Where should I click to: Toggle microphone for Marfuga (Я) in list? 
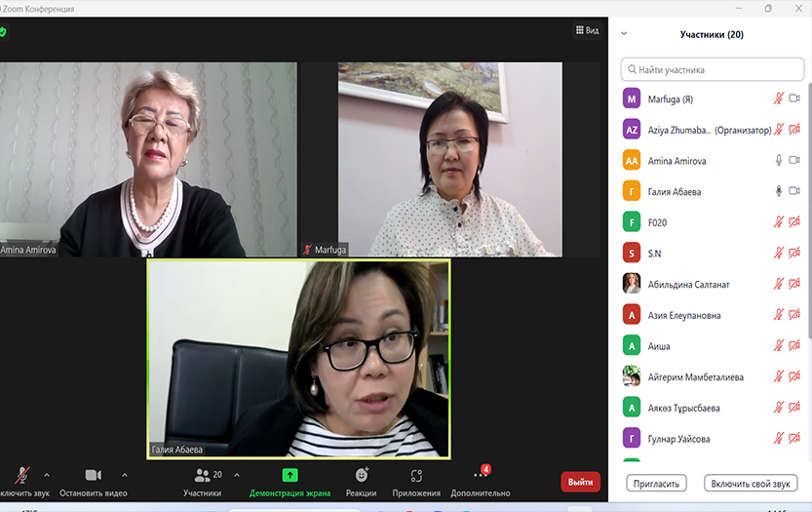click(x=778, y=98)
